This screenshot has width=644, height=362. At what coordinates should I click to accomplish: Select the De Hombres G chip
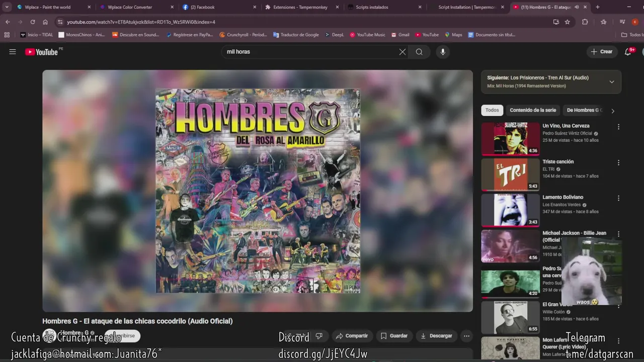(x=584, y=110)
